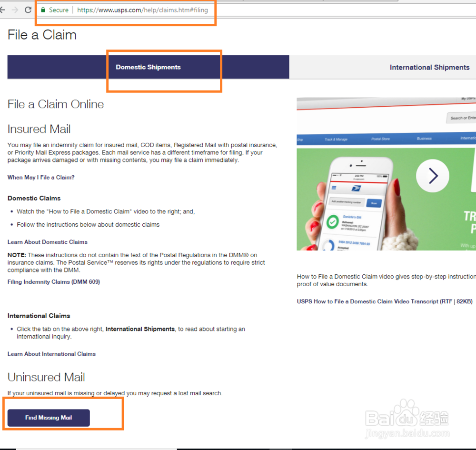Open the Domestic Claim Video Transcript RTF link
This screenshot has height=450, width=476.
[385, 301]
